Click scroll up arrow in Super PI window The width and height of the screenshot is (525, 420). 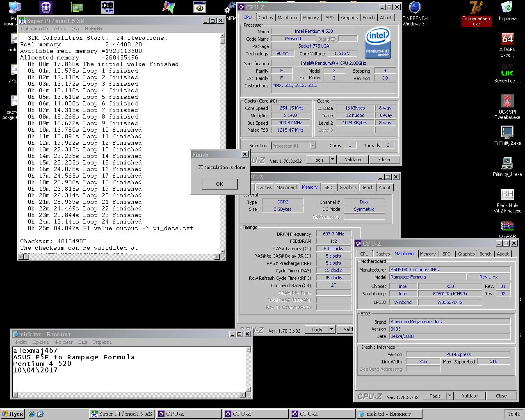point(222,37)
